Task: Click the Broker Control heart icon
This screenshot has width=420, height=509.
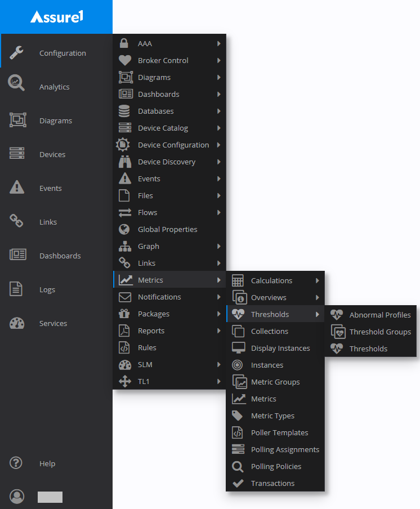Action: tap(125, 60)
